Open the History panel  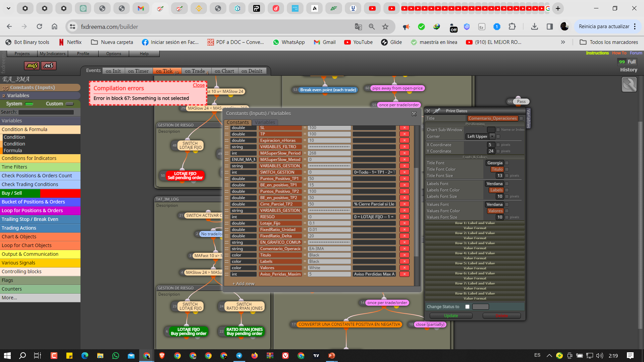(x=629, y=70)
